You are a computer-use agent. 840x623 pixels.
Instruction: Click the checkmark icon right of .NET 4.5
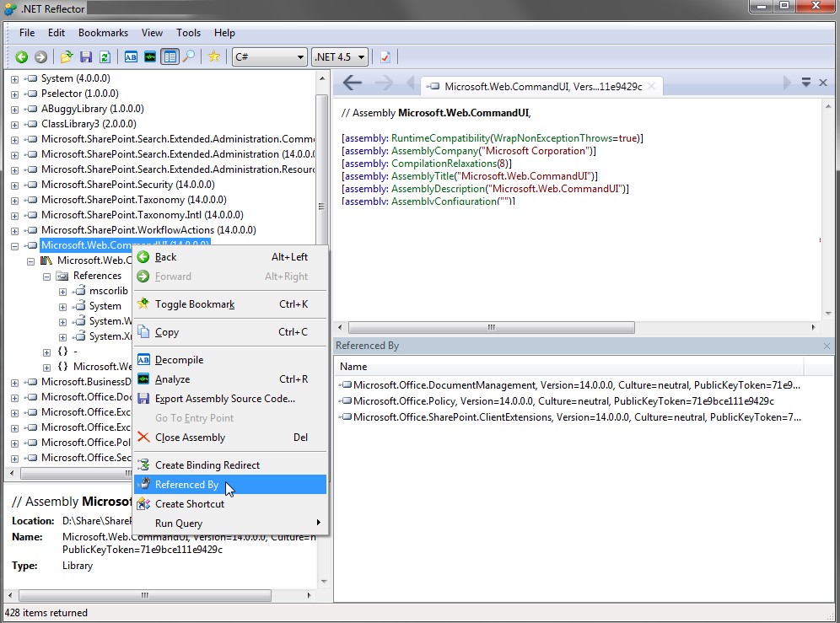click(x=385, y=56)
